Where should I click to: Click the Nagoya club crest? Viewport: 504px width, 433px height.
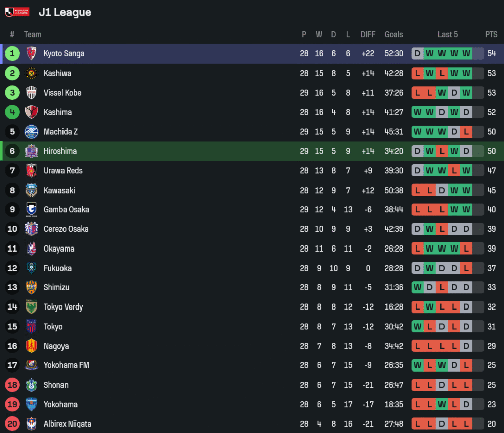pos(31,346)
